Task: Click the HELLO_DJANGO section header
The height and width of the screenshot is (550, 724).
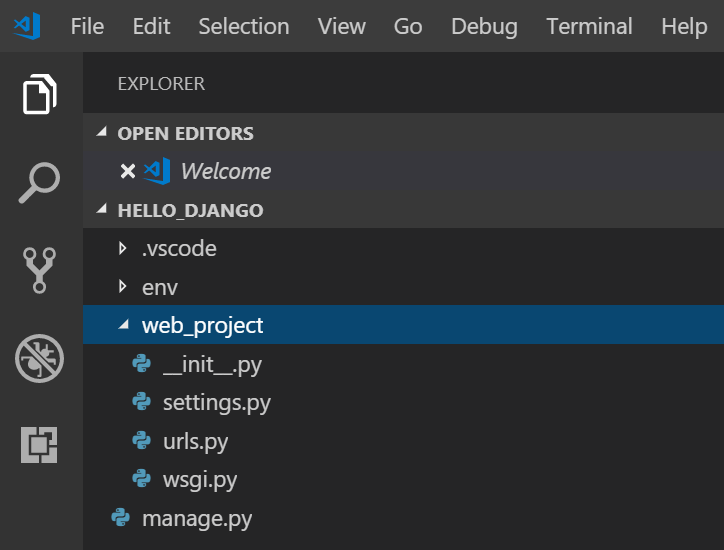Action: (x=404, y=210)
